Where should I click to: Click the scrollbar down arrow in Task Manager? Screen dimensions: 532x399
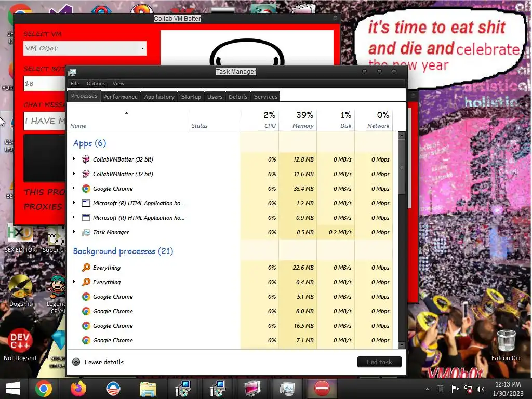tap(402, 345)
